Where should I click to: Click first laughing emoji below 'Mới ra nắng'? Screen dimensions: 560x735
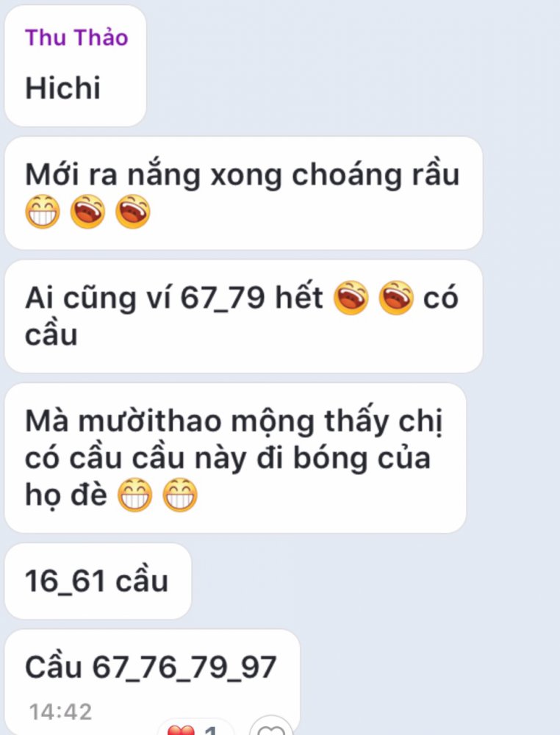(x=87, y=212)
